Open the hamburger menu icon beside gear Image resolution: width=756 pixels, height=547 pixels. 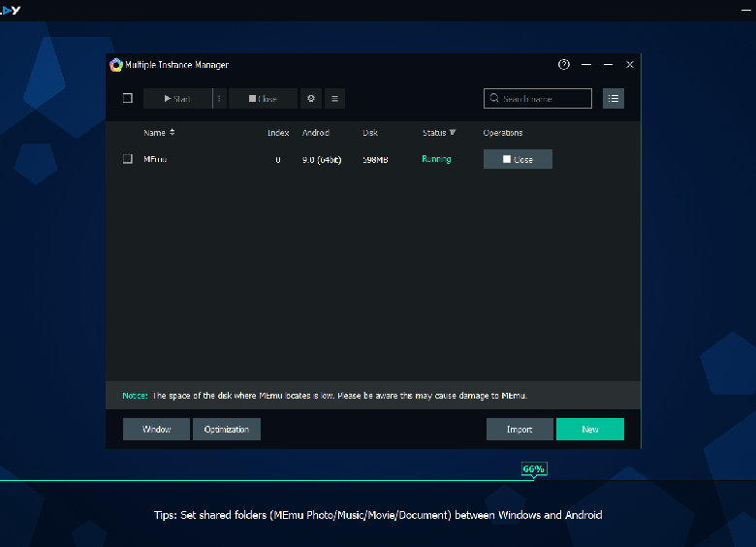[x=334, y=98]
